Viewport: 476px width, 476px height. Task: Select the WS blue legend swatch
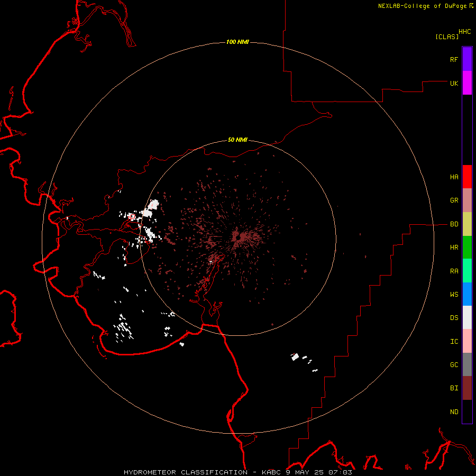point(467,294)
